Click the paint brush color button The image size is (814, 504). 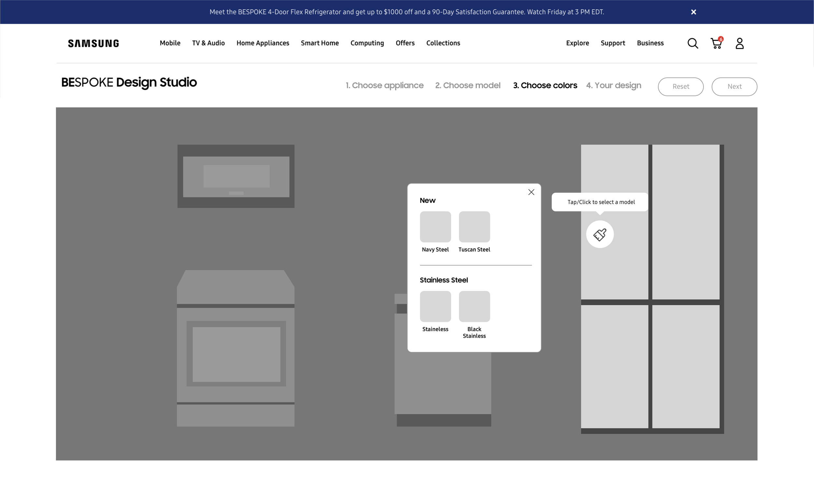click(599, 234)
